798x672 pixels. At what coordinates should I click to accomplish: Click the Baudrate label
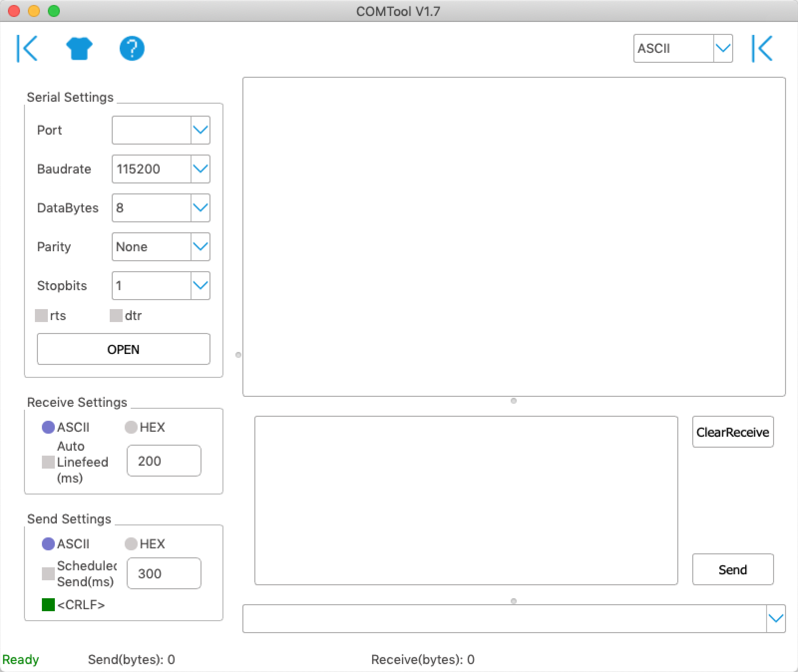[x=64, y=169]
